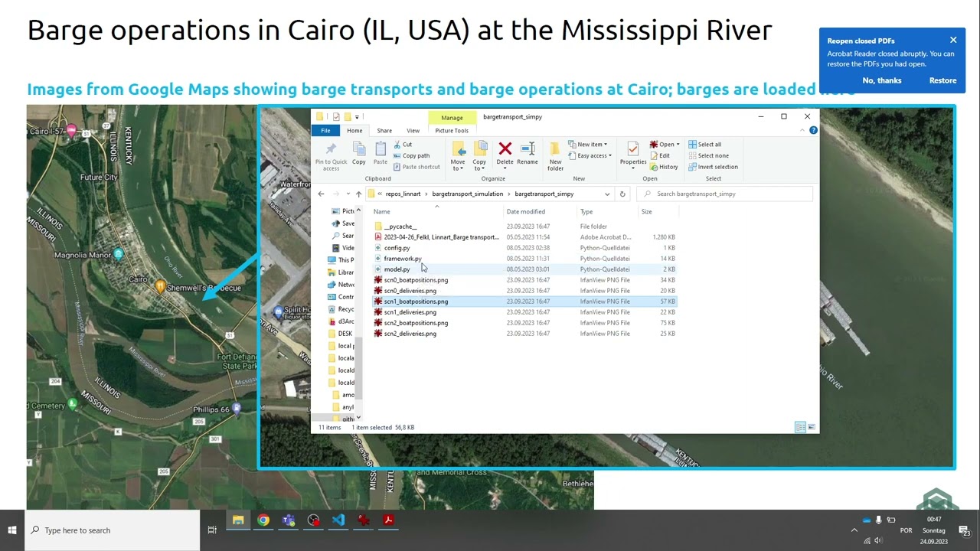Open the Open button dropdown arrow
Image resolution: width=980 pixels, height=551 pixels.
coord(678,145)
